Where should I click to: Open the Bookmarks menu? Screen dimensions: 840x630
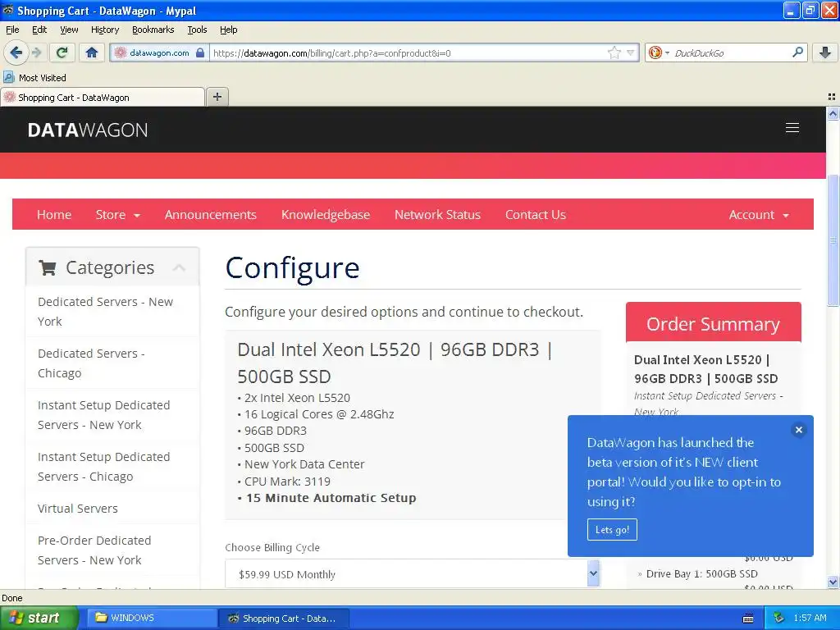click(153, 30)
